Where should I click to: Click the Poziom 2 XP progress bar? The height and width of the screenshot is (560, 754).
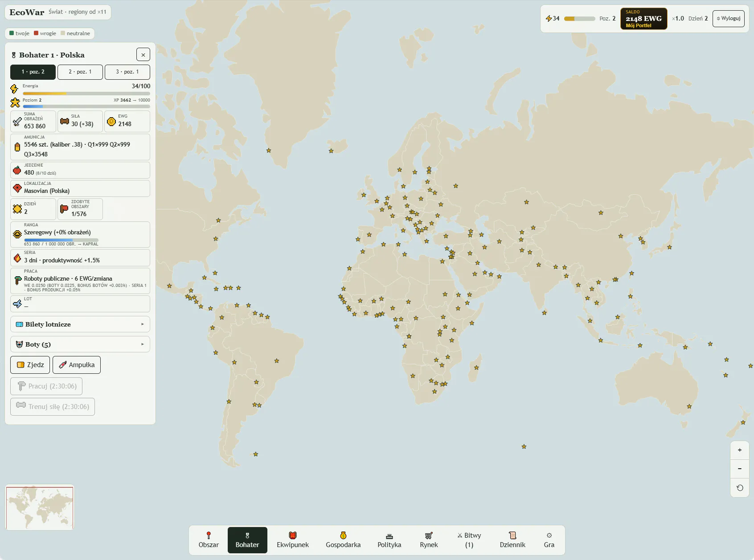pyautogui.click(x=86, y=106)
